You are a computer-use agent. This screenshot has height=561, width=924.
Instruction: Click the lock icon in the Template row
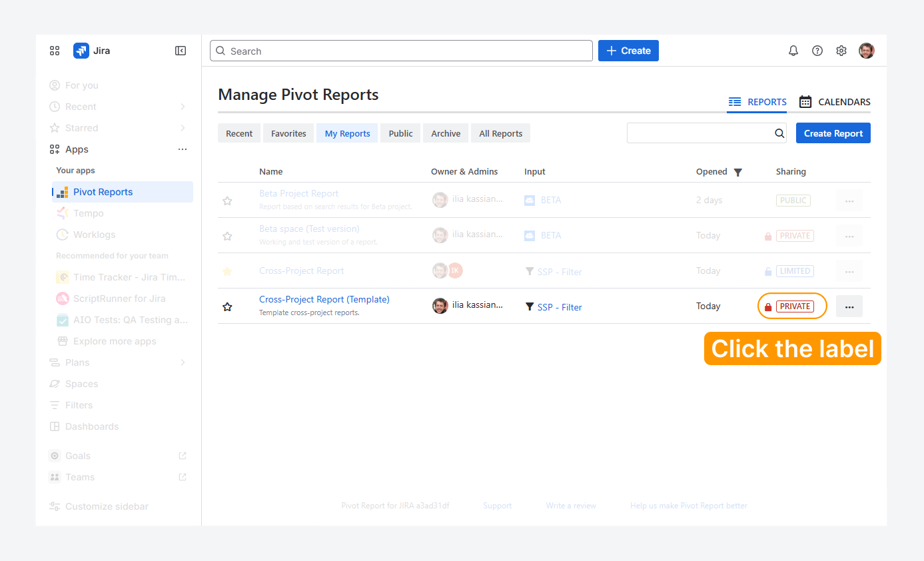click(768, 307)
